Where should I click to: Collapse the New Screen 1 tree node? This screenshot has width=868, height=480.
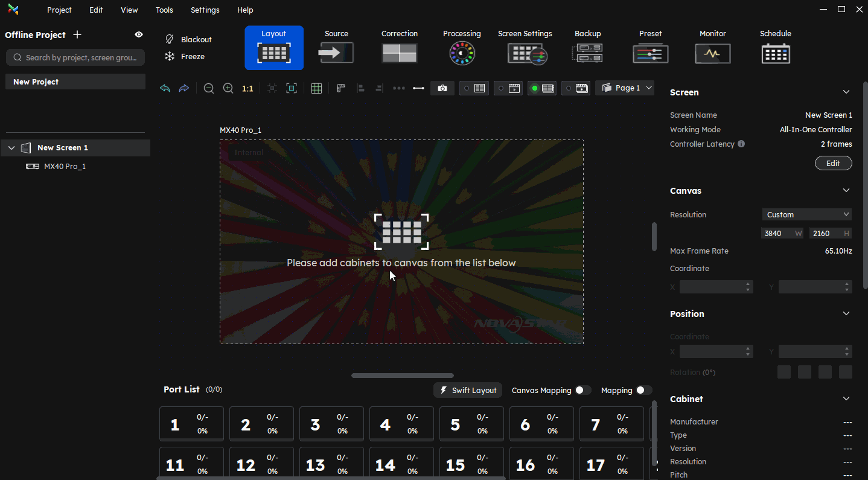click(x=11, y=148)
